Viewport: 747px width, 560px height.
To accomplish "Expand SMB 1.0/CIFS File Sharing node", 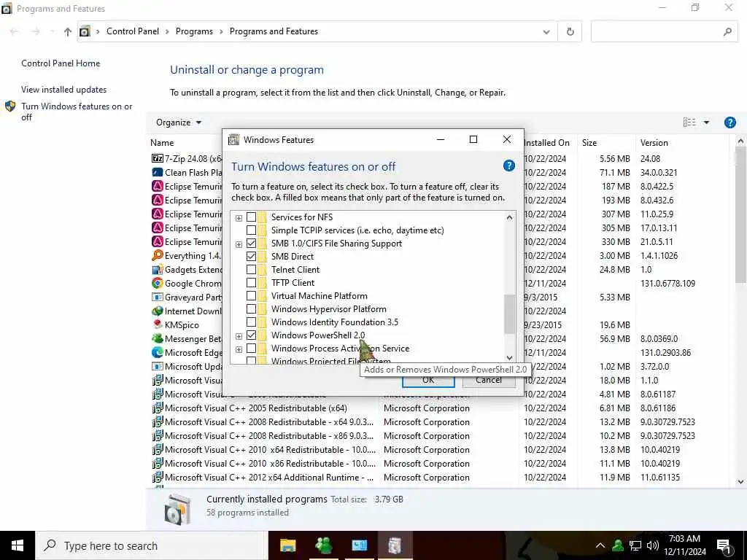I will [239, 244].
